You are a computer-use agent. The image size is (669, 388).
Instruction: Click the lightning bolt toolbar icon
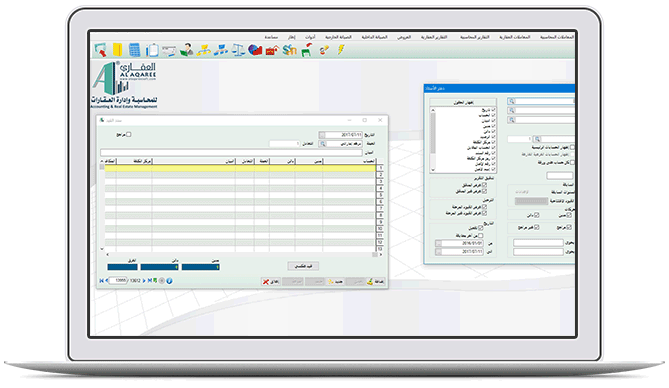(x=341, y=50)
